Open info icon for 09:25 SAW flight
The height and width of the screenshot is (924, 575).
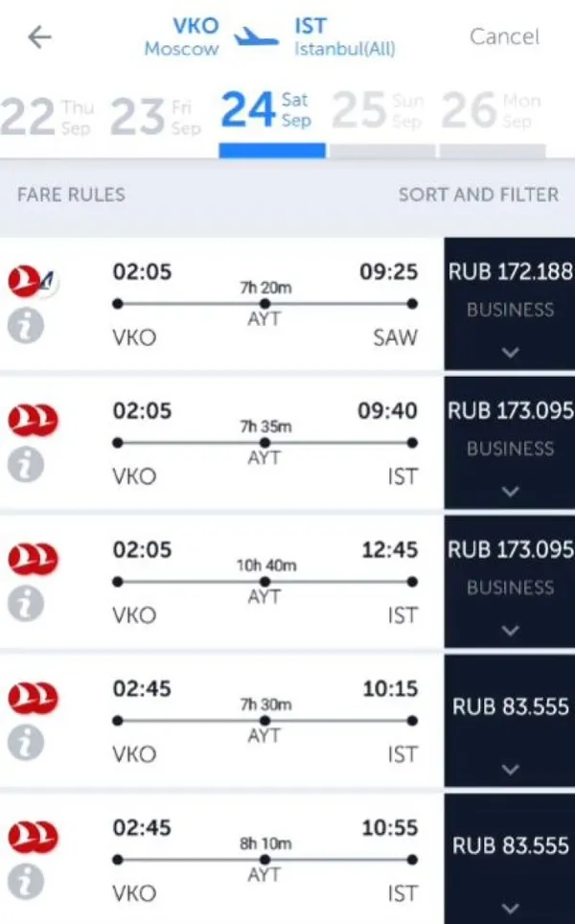(26, 327)
